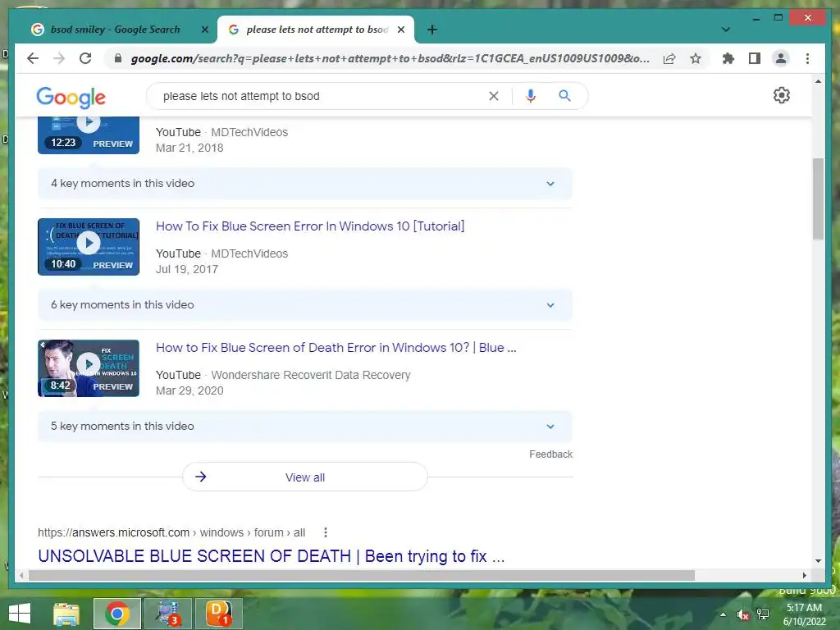
Task: Open Google quick settings gear
Action: [x=782, y=95]
